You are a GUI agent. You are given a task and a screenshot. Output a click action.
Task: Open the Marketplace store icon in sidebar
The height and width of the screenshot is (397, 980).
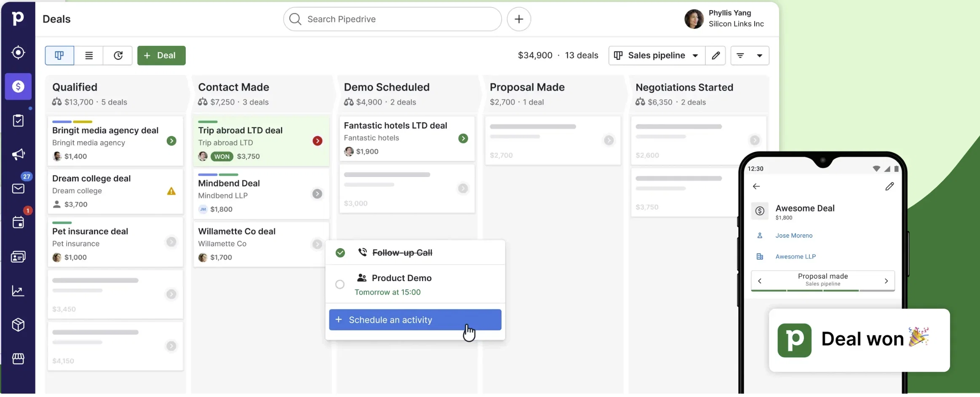[18, 359]
